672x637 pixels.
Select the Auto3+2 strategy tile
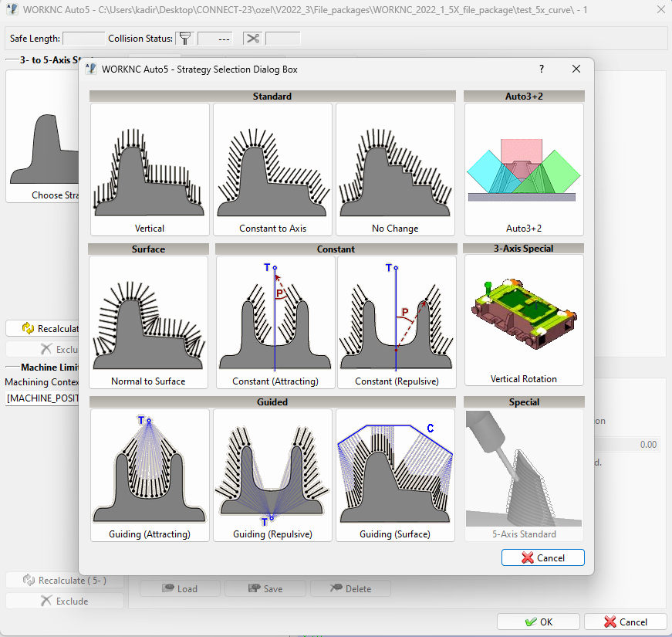pos(524,169)
